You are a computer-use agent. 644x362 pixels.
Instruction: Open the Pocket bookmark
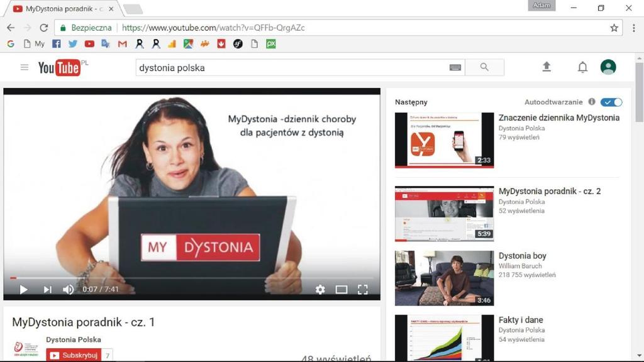[221, 44]
